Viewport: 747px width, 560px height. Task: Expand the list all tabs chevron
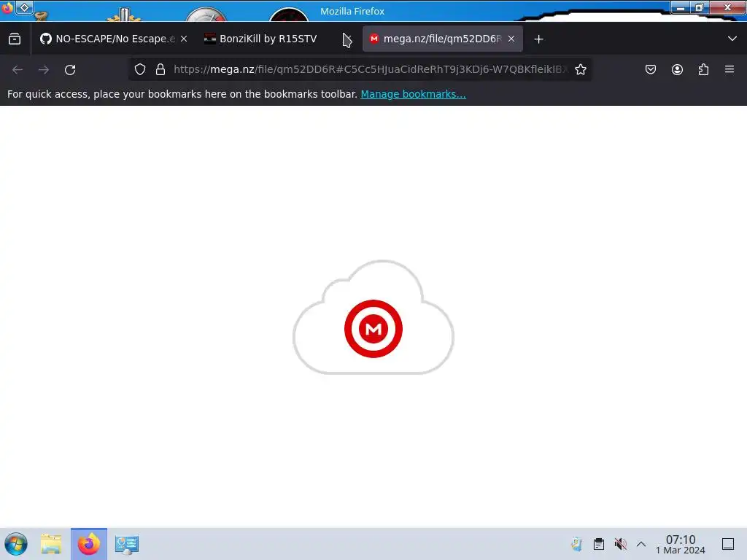732,39
